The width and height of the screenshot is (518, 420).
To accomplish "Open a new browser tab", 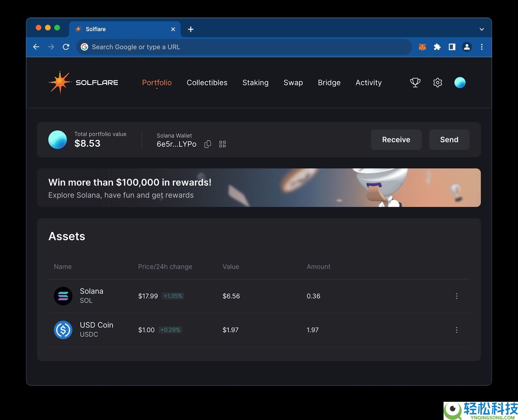I will (191, 29).
